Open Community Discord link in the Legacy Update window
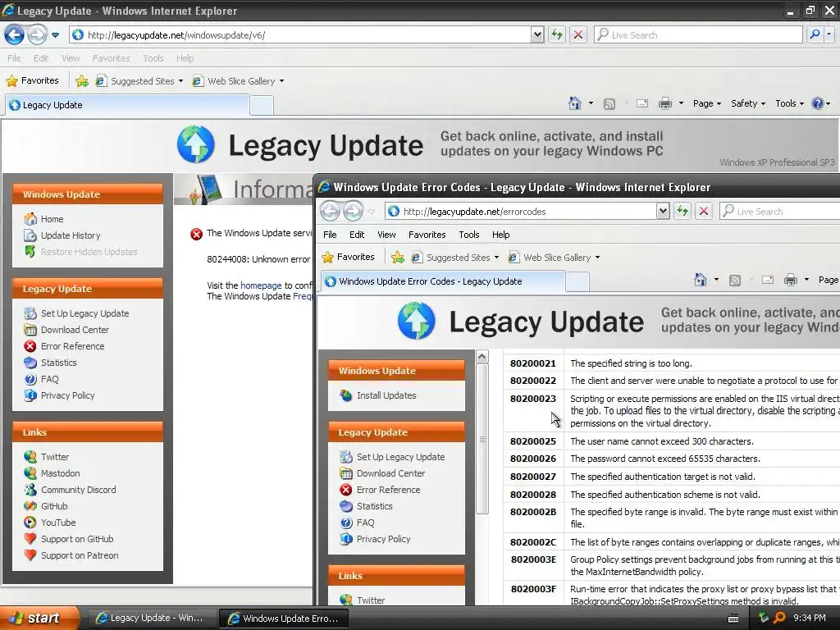Viewport: 840px width, 630px height. pyautogui.click(x=78, y=490)
